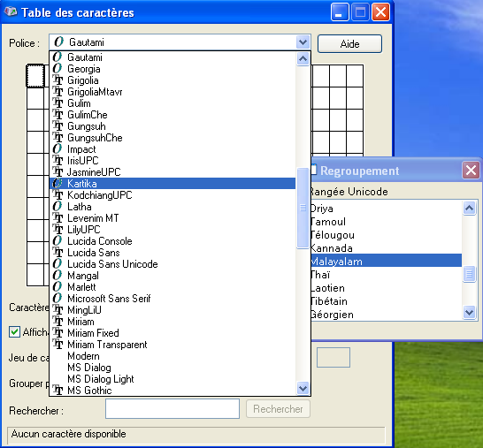Open the Police font dropdown arrow
This screenshot has width=483, height=448.
(303, 42)
